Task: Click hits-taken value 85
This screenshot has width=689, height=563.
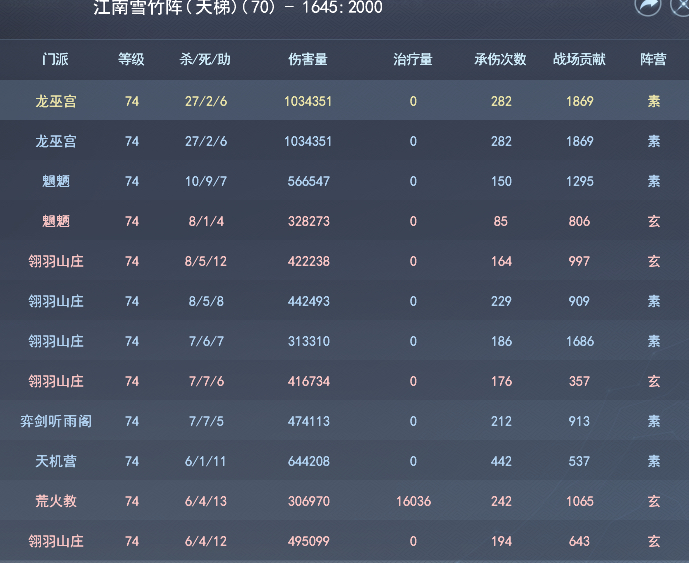Action: 500,222
